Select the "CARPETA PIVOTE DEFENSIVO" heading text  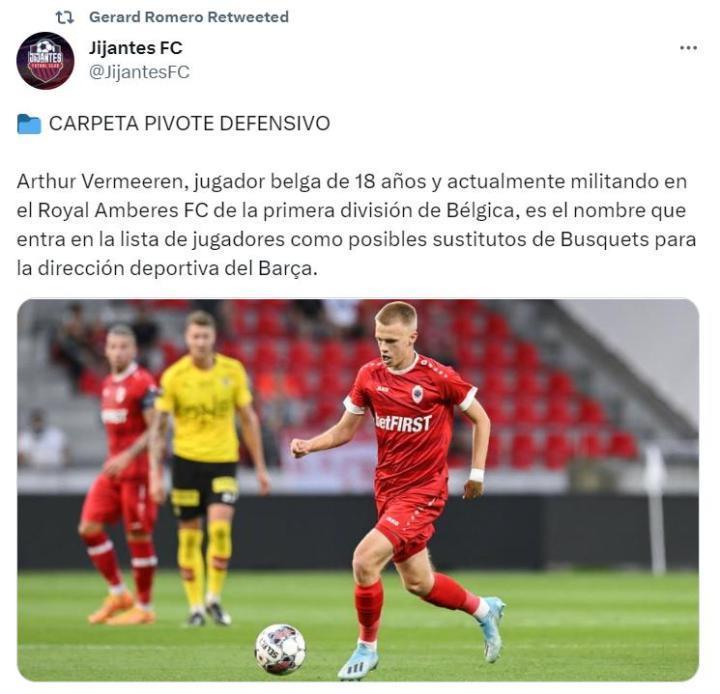[189, 124]
